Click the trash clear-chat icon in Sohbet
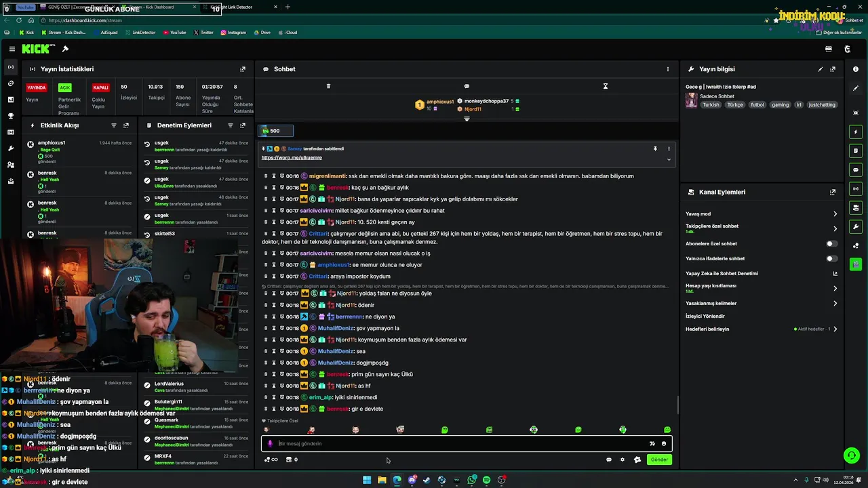The width and height of the screenshot is (868, 488). 328,86
